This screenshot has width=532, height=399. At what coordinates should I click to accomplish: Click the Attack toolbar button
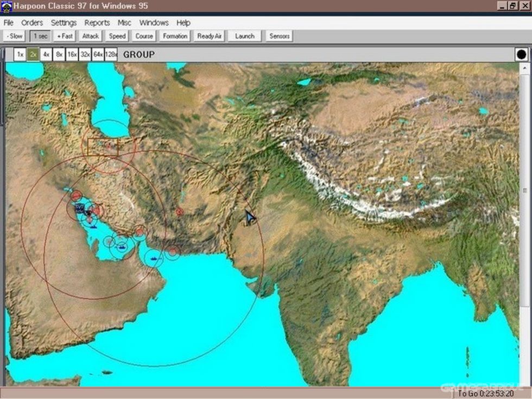90,36
